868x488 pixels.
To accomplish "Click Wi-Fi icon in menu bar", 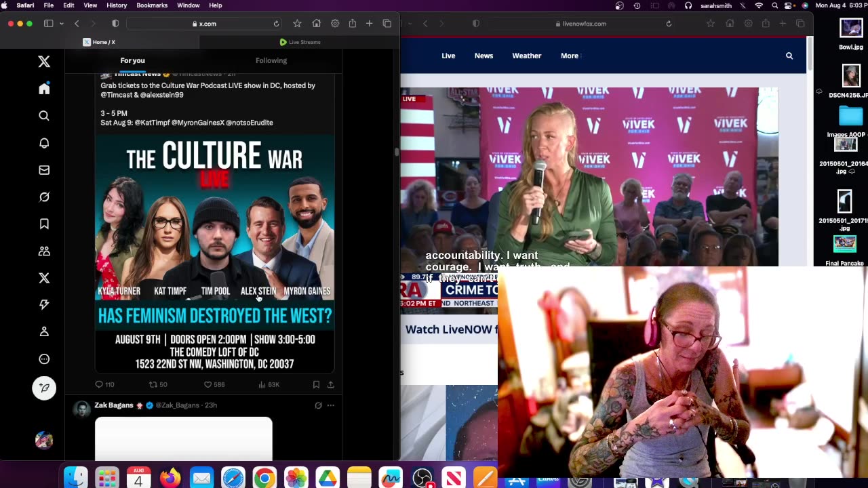I will coord(759,5).
